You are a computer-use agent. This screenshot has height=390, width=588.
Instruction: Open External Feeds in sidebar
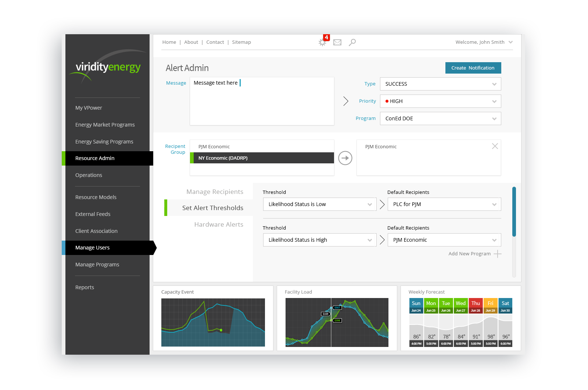[x=93, y=214]
